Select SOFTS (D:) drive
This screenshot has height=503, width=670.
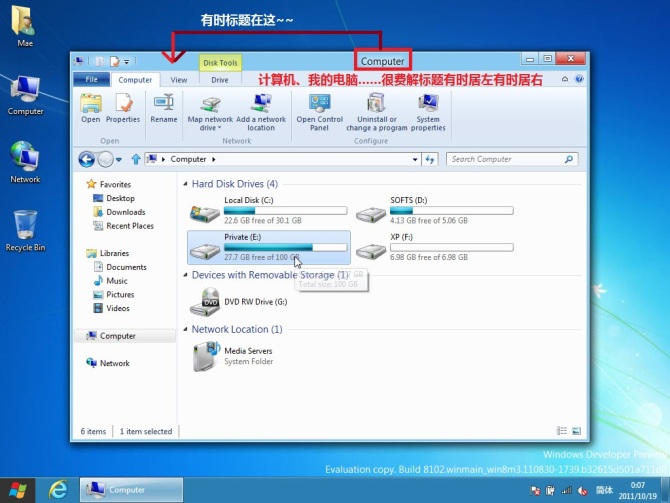coord(434,210)
